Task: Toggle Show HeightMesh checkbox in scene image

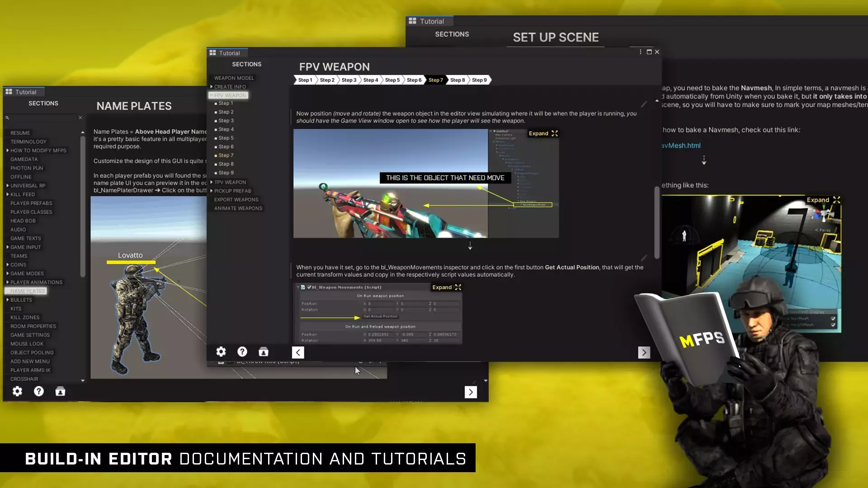Action: tap(833, 325)
